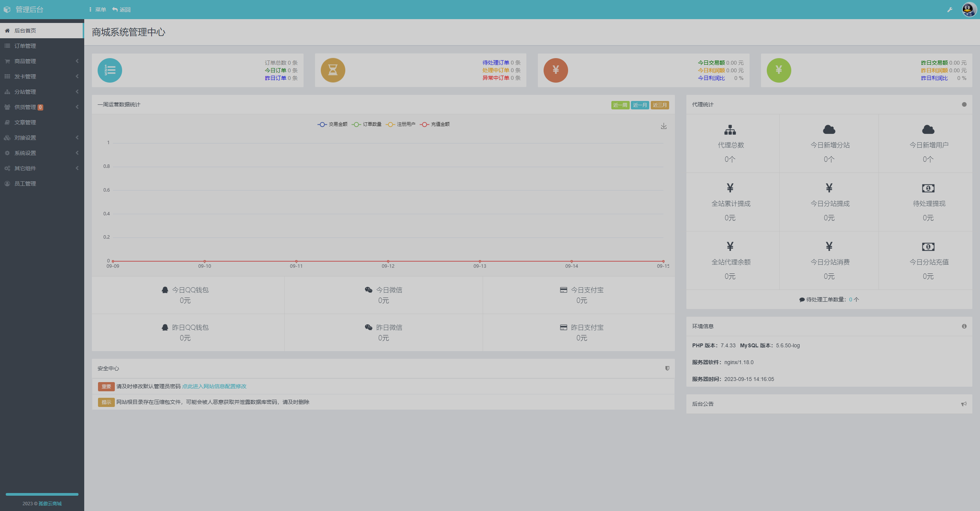Click the teal order list icon
This screenshot has width=980, height=511.
pyautogui.click(x=110, y=70)
